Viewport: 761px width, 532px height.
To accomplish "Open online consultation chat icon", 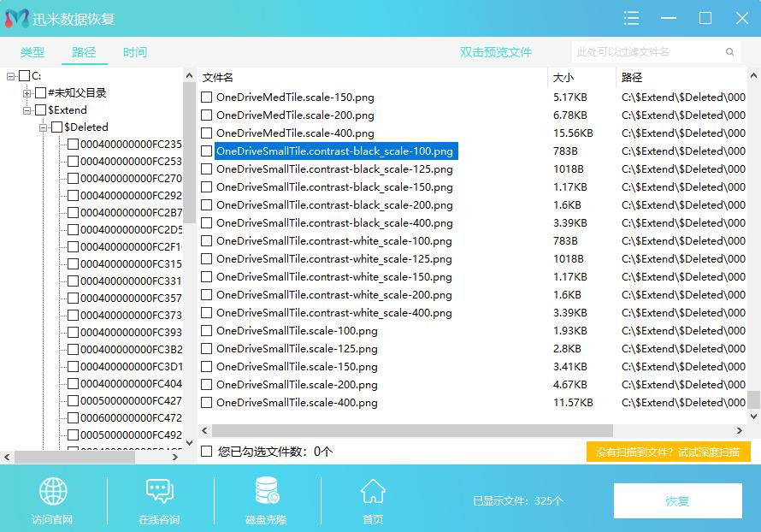I will [159, 492].
